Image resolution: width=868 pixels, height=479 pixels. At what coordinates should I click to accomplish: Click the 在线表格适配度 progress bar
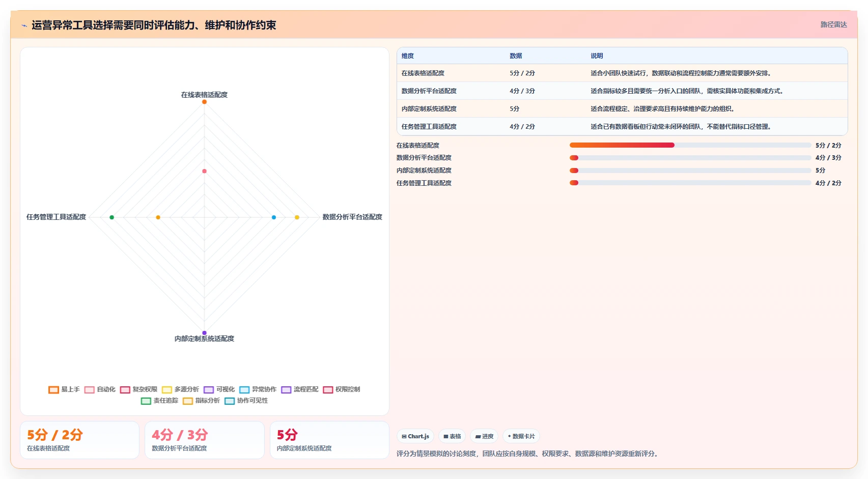(690, 145)
